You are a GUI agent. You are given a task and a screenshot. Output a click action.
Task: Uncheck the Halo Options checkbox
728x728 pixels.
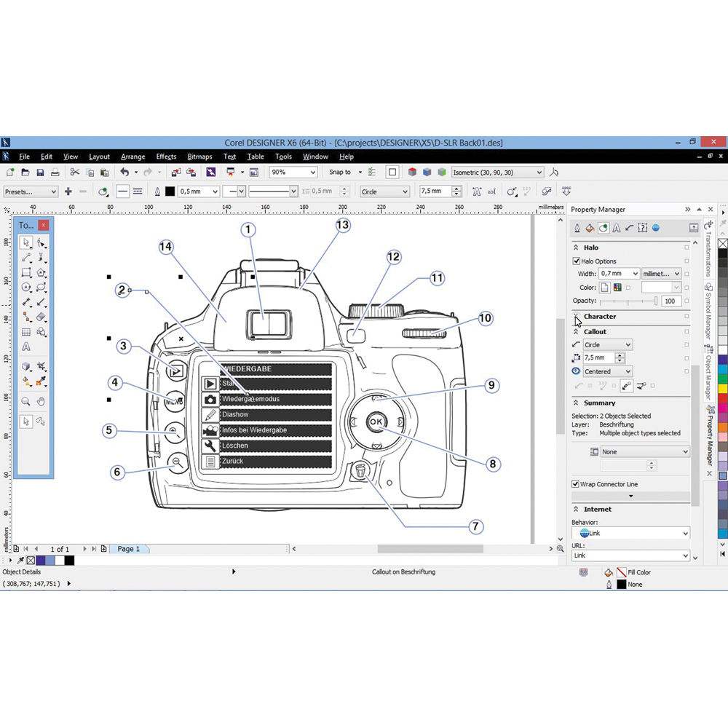(x=576, y=261)
